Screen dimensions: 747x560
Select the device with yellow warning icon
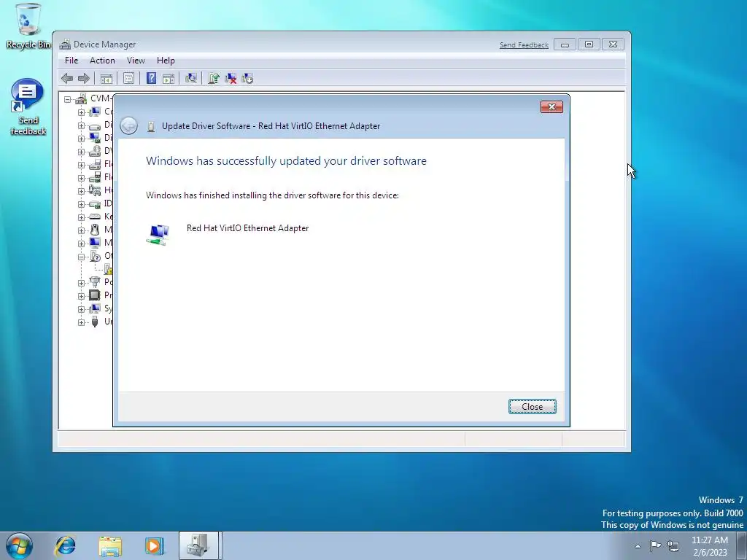pos(108,269)
